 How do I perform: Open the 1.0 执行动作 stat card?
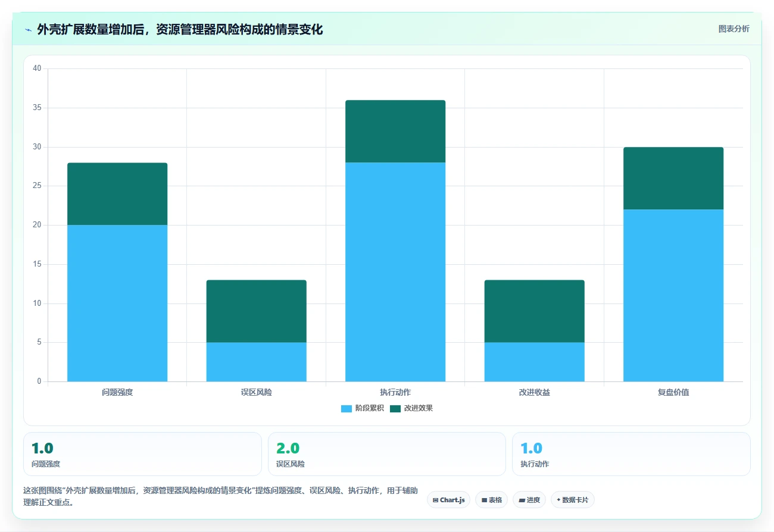(631, 454)
